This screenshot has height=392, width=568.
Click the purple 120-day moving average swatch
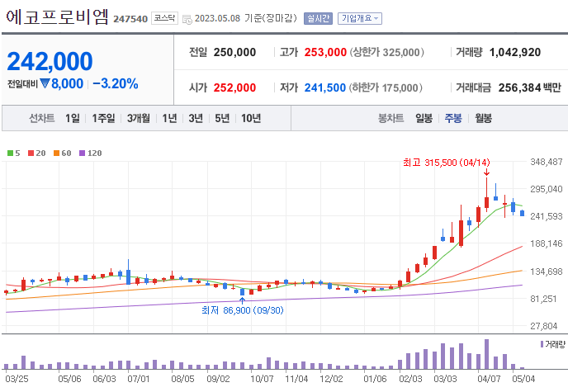point(83,153)
